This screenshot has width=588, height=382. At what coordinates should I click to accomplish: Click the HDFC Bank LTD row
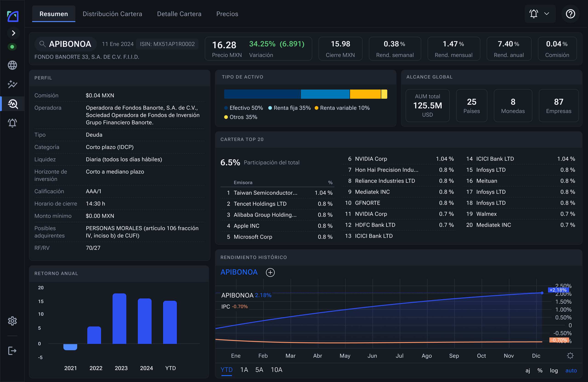click(399, 225)
